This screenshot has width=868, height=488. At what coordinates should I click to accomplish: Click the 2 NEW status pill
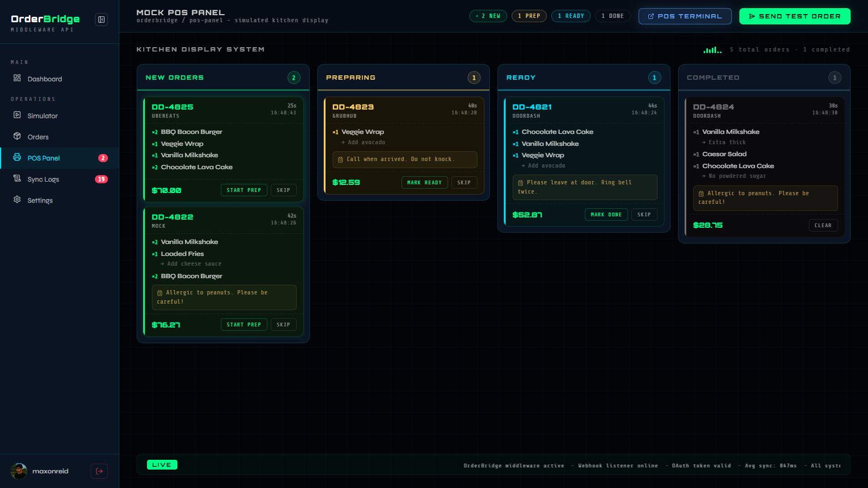(x=488, y=16)
